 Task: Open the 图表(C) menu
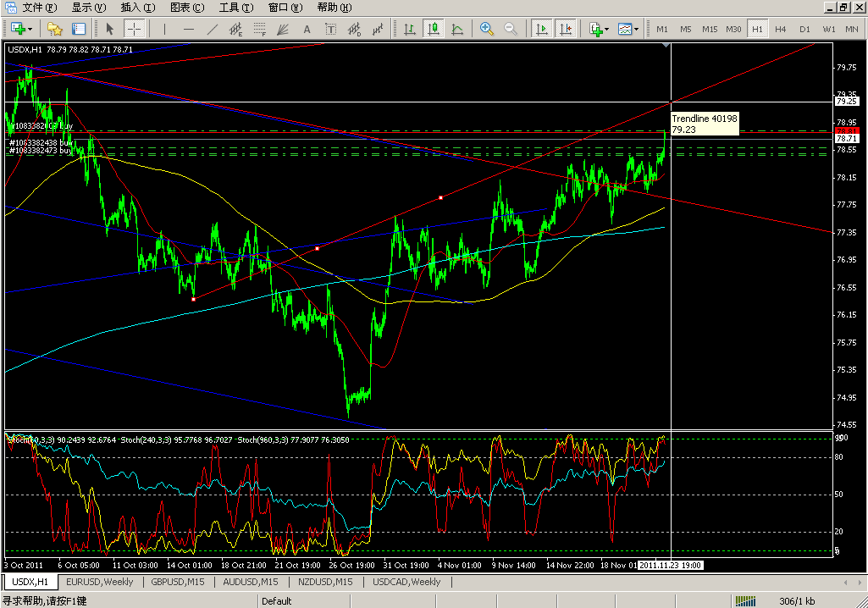point(187,8)
